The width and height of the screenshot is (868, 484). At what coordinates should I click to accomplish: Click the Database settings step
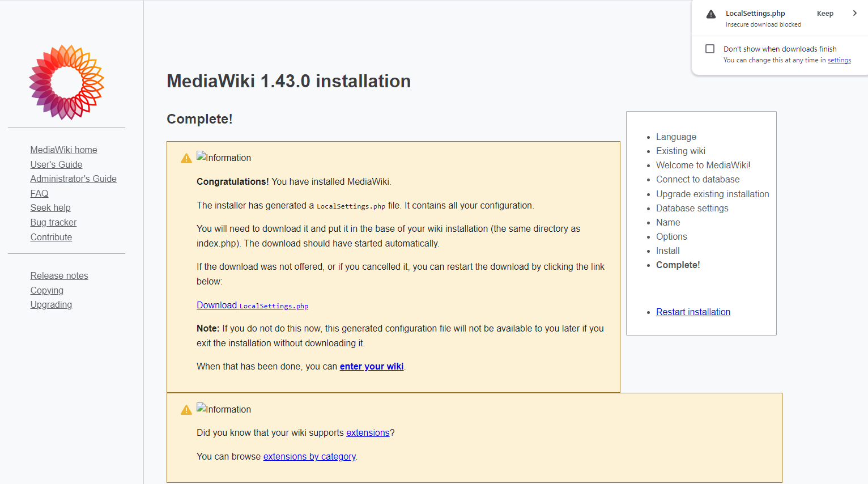click(692, 208)
